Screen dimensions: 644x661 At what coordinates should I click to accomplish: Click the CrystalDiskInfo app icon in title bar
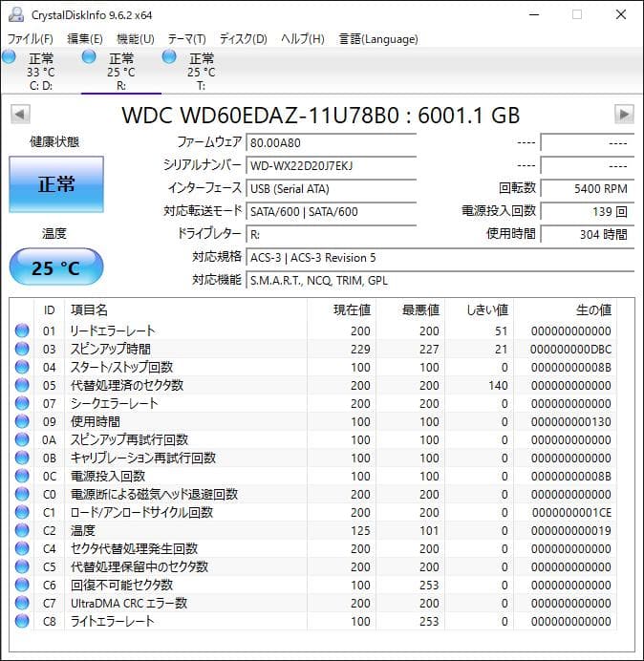[16, 14]
